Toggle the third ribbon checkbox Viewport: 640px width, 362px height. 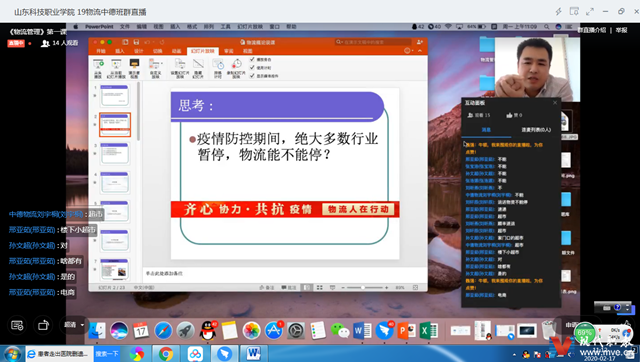click(x=252, y=76)
